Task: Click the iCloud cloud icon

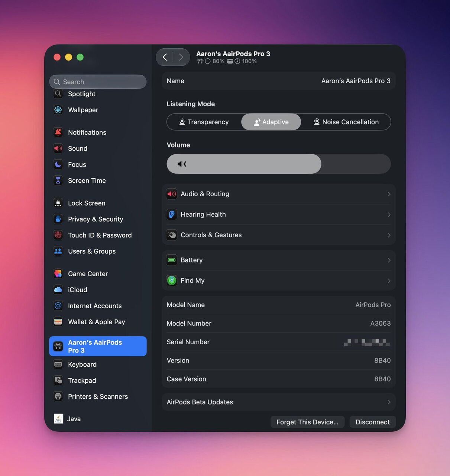Action: 58,290
